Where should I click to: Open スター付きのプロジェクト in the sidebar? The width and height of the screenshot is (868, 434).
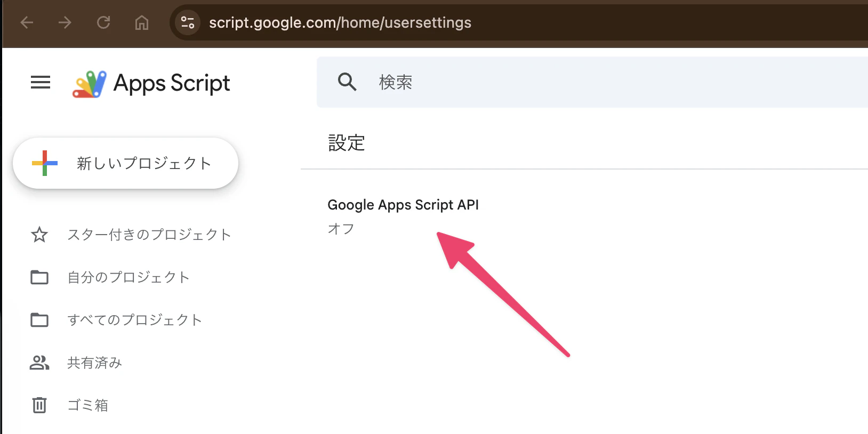point(149,235)
